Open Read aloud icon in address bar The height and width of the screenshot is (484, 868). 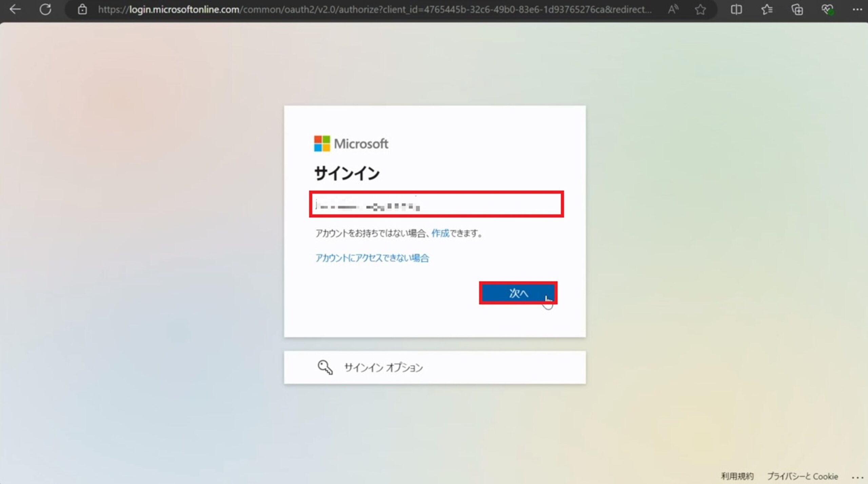coord(673,9)
